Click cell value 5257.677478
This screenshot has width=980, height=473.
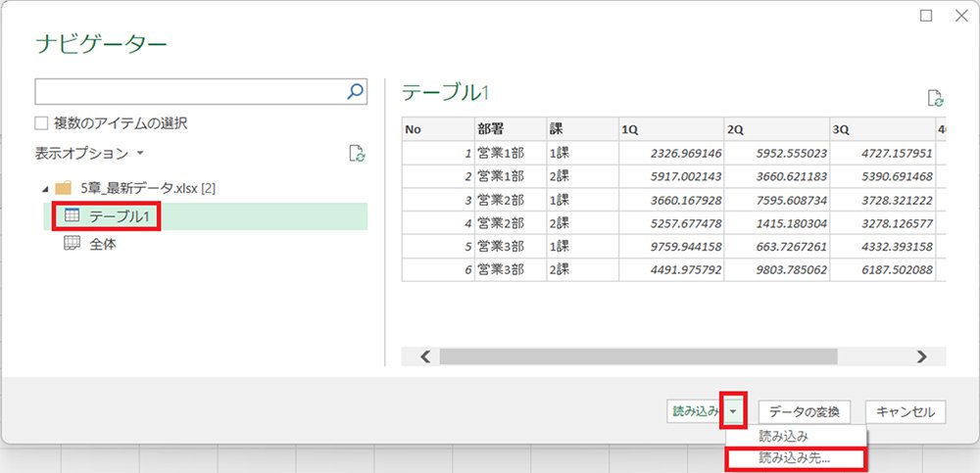686,223
